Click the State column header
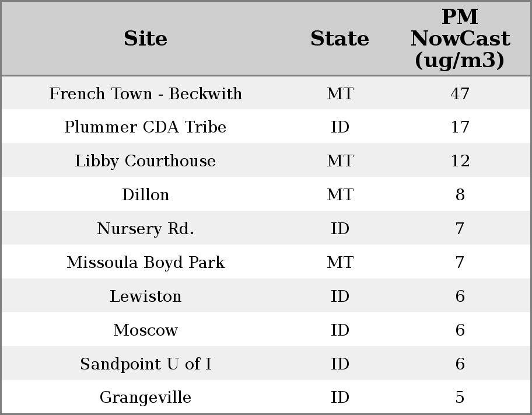The width and height of the screenshot is (532, 415). point(339,39)
